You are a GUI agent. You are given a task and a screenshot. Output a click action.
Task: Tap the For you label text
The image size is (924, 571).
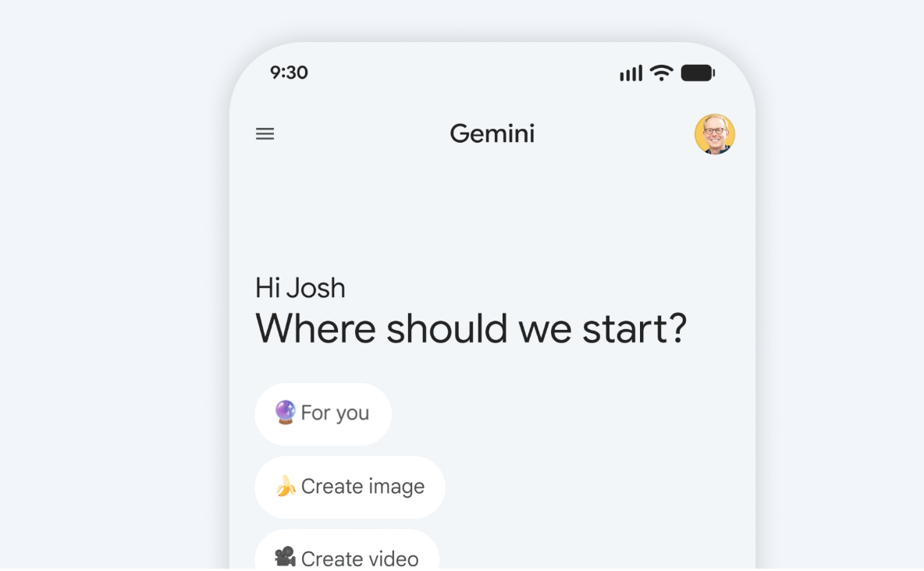[x=335, y=413]
